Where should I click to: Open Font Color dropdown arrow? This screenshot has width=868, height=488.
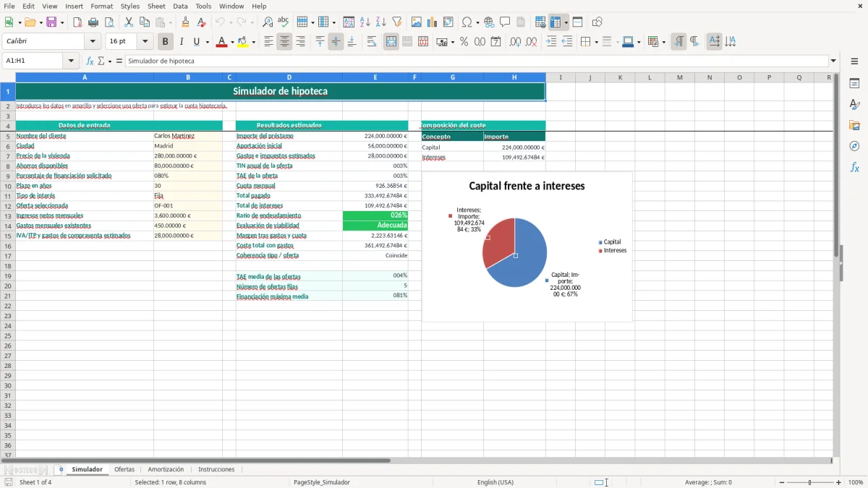click(231, 42)
